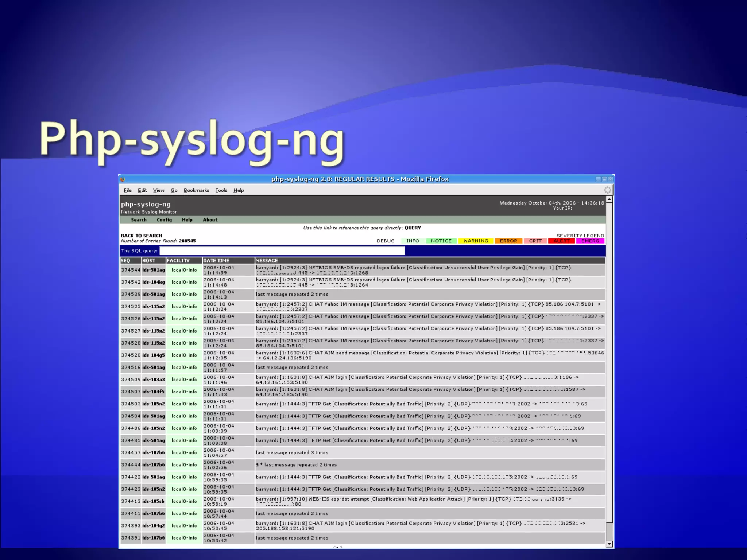Click the SQL query text field

pos(282,251)
